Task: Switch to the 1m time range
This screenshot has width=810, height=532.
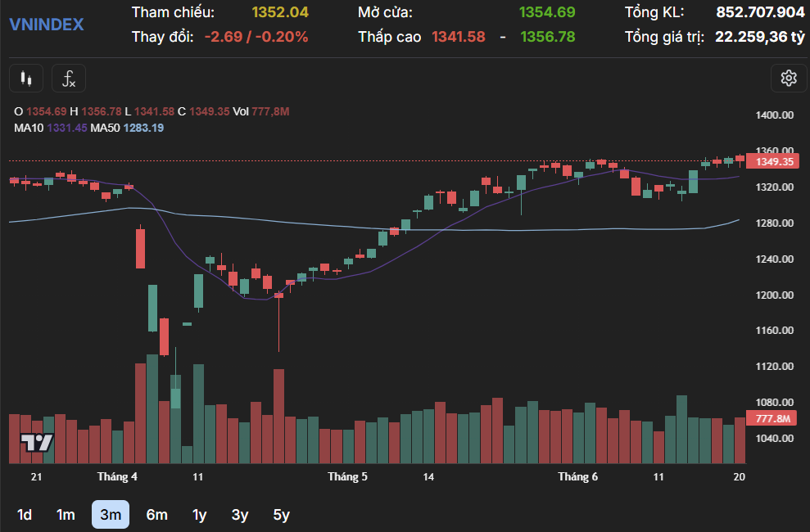Action: click(x=66, y=515)
